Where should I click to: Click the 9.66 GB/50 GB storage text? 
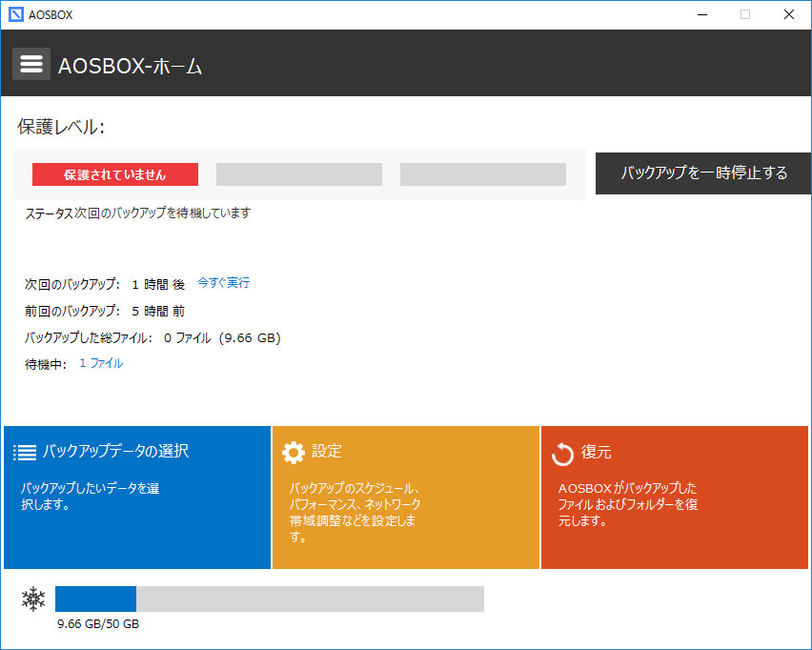[98, 624]
